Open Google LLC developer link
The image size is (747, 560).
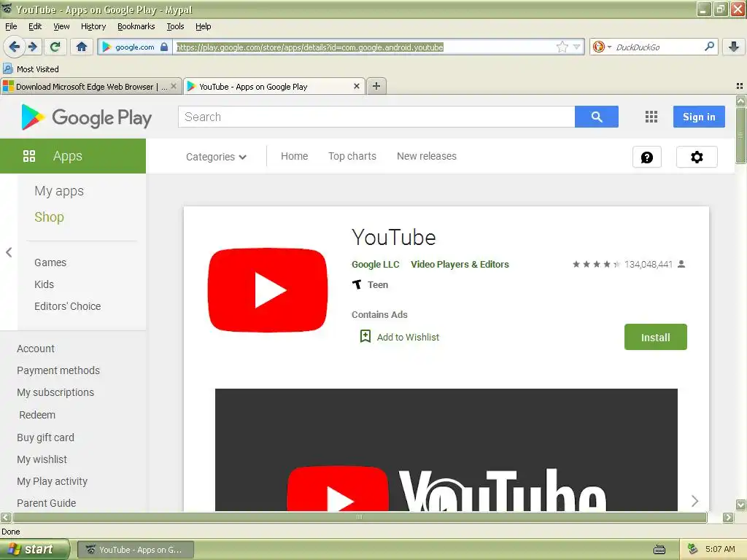point(376,264)
